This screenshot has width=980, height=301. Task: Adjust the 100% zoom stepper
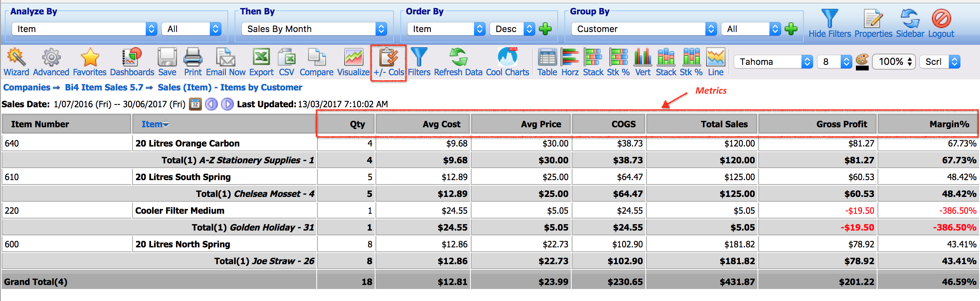[894, 62]
